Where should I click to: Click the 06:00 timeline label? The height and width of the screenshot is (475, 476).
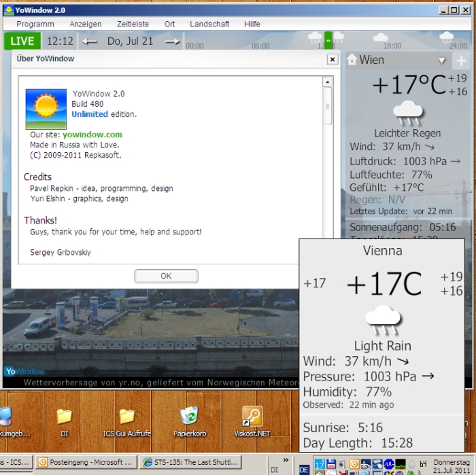point(260,46)
